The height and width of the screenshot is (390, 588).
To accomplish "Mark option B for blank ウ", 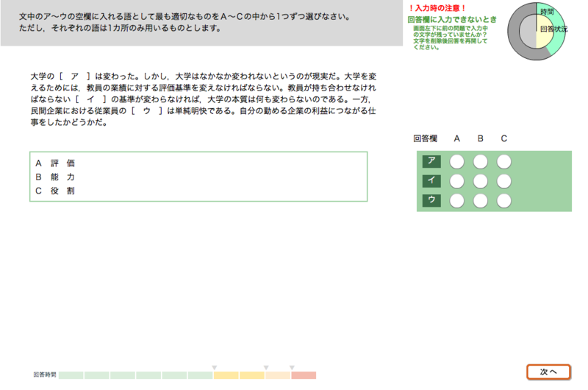I will (480, 200).
